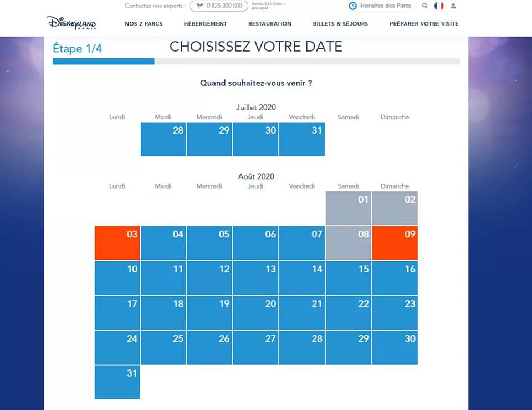This screenshot has width=532, height=410.
Task: Open the Billets & Séjours menu
Action: (x=340, y=24)
